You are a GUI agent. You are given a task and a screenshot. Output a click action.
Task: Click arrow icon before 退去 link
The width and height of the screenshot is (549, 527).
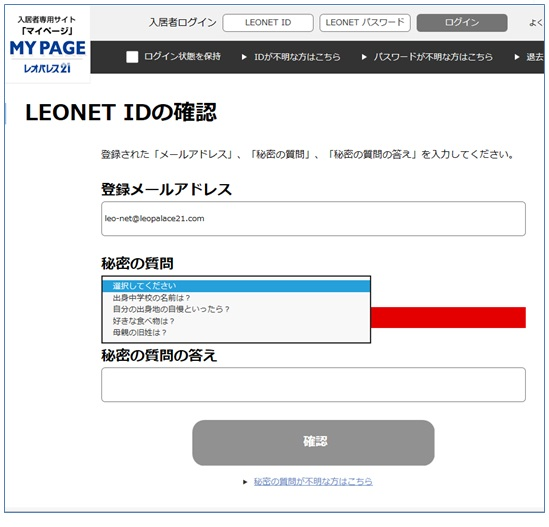[x=517, y=57]
